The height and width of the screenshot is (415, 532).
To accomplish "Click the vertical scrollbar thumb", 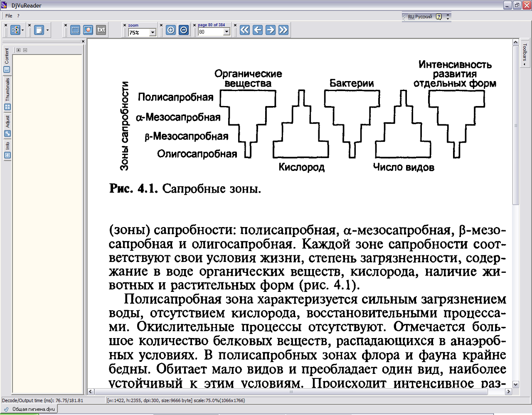I will tap(516, 125).
